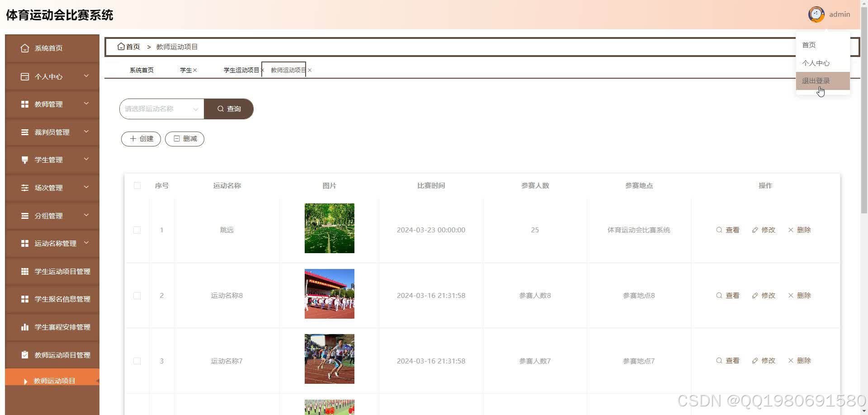Open 系统首页 in the sidebar
868x415 pixels.
tap(52, 48)
